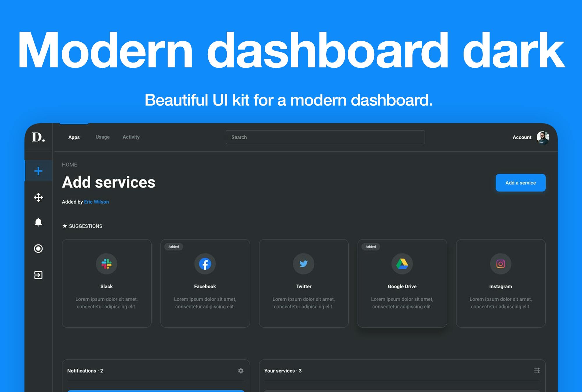Click the Instagram logo icon

click(x=501, y=264)
